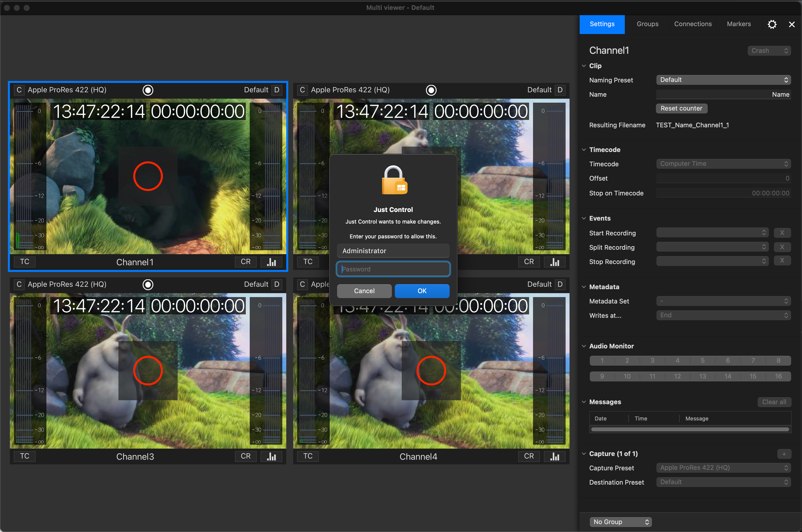
Task: Click the Password field
Action: click(393, 269)
